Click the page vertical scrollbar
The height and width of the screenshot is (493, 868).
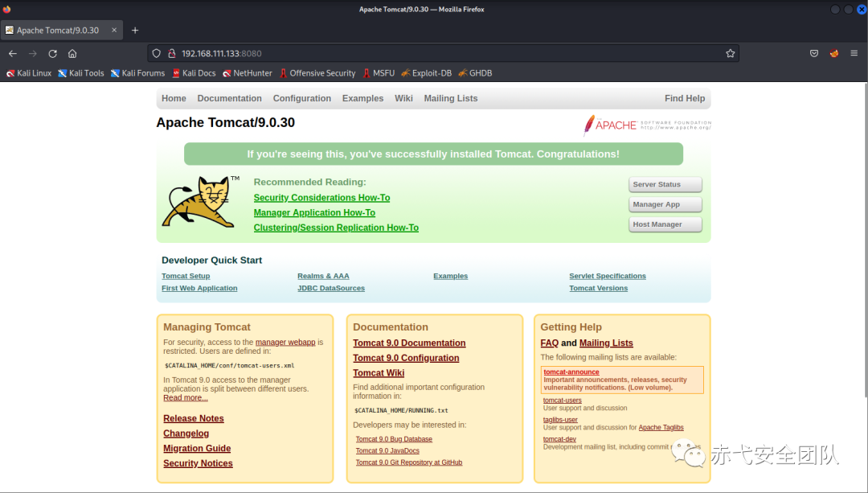866,240
